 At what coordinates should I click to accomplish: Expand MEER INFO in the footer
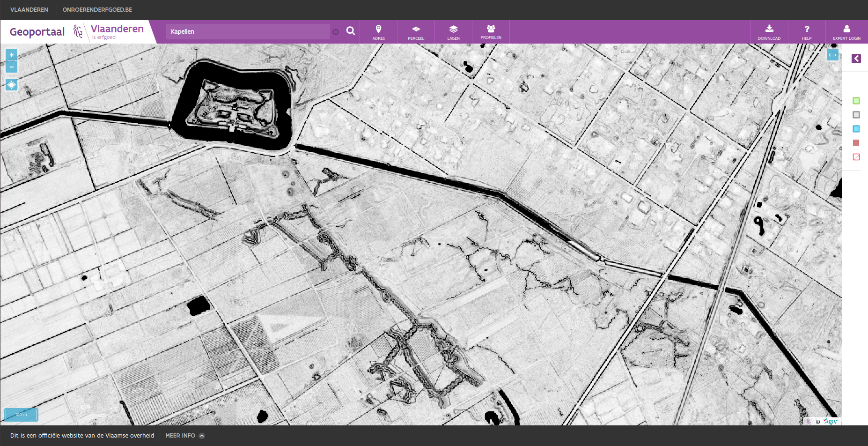coord(185,436)
